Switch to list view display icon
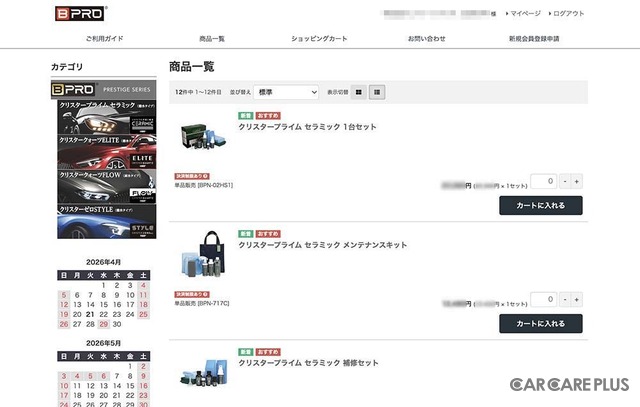640x407 pixels. [x=377, y=92]
